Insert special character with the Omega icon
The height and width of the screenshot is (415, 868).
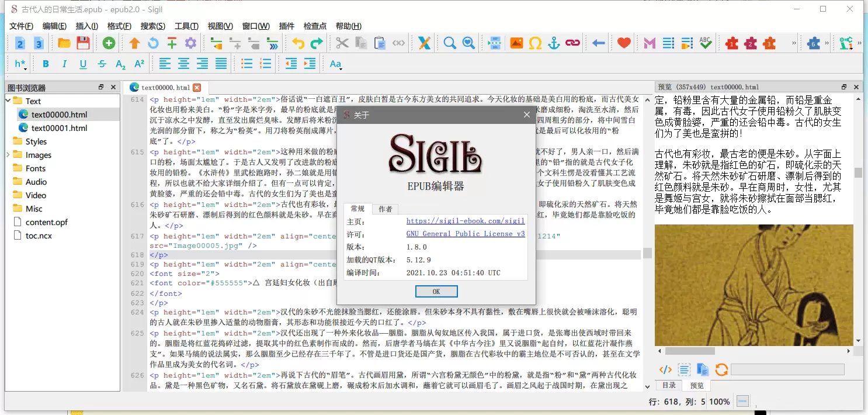point(535,43)
